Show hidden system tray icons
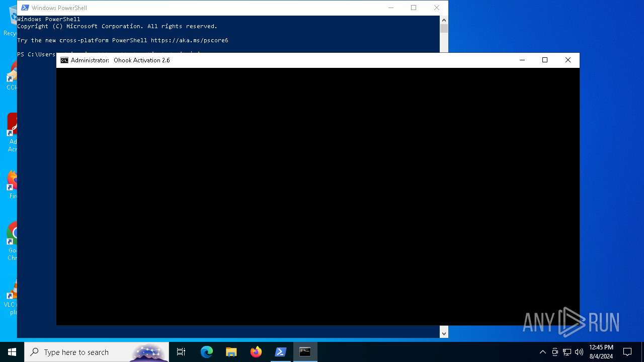 click(x=542, y=352)
